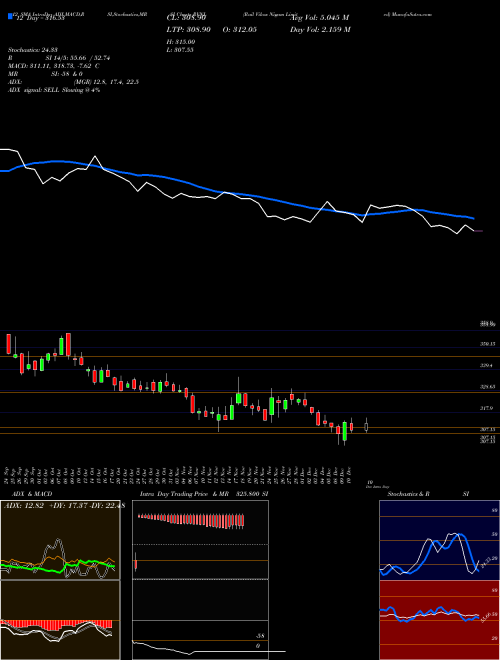Click the 'ADX signal: SELL' line
The width and height of the screenshot is (500, 660).
[54, 90]
